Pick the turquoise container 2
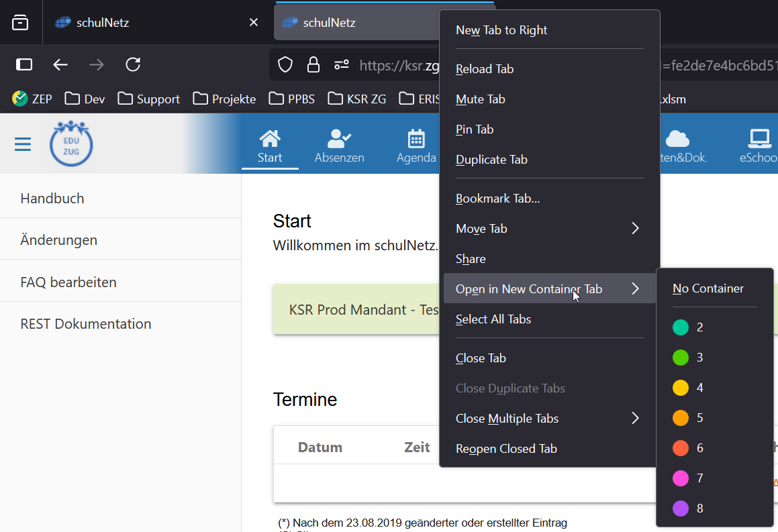This screenshot has height=532, width=778. pos(715,327)
